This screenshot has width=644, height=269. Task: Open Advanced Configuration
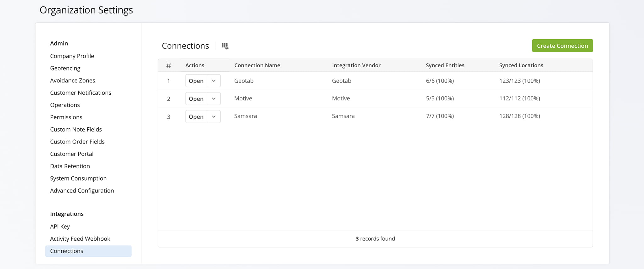point(82,191)
